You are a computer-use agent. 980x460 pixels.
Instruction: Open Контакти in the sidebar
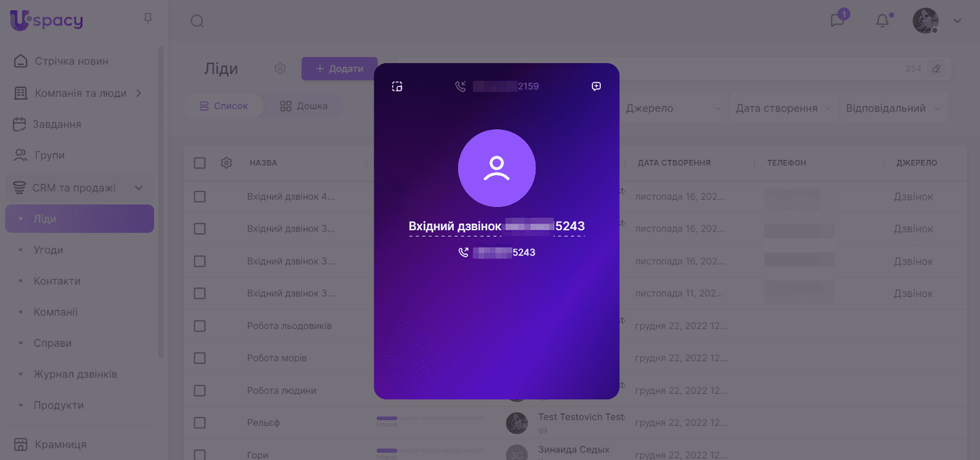[x=57, y=281]
